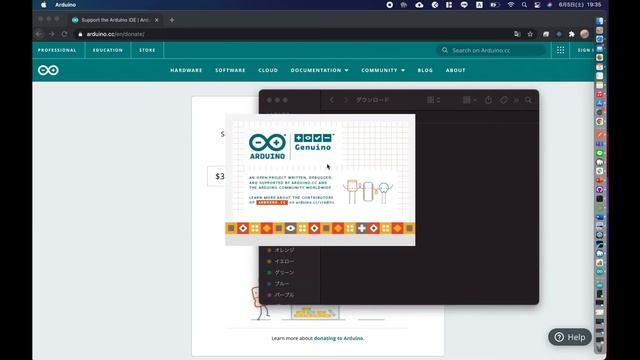Click the LINE chat bubble menu bar icon
This screenshot has height=360, width=640.
464,5
